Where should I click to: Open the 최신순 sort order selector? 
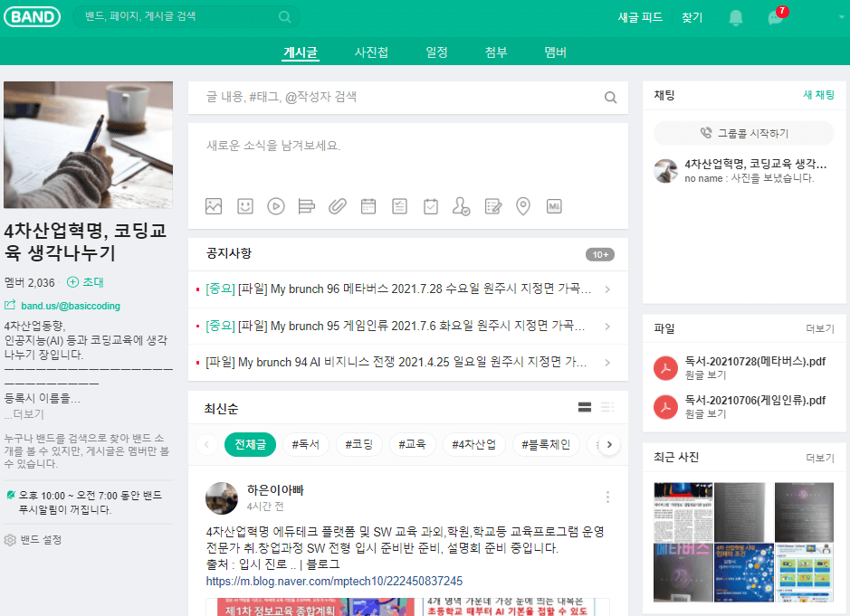[x=221, y=409]
